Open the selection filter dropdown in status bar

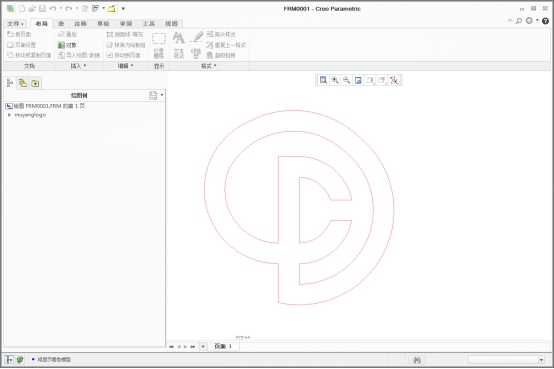[506, 360]
